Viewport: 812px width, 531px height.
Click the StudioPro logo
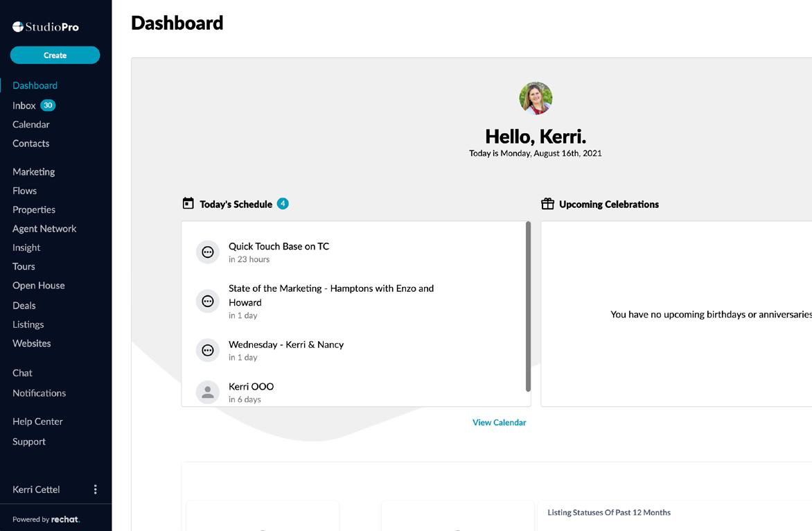(x=46, y=27)
